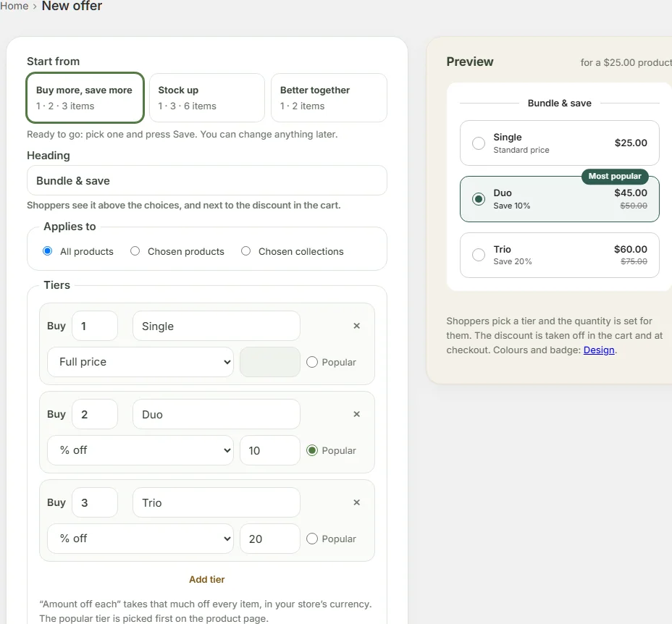Click the Trio discount value field 20

click(x=270, y=539)
